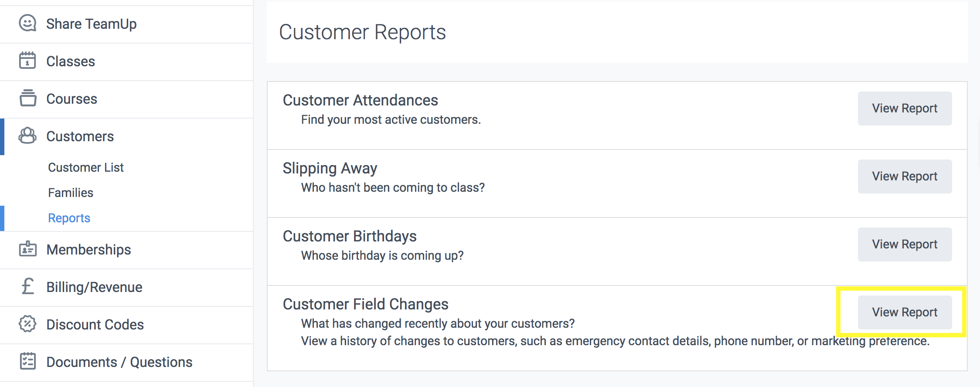View the Customer Birthdays report
Screen dimensions: 980x387
coord(905,244)
